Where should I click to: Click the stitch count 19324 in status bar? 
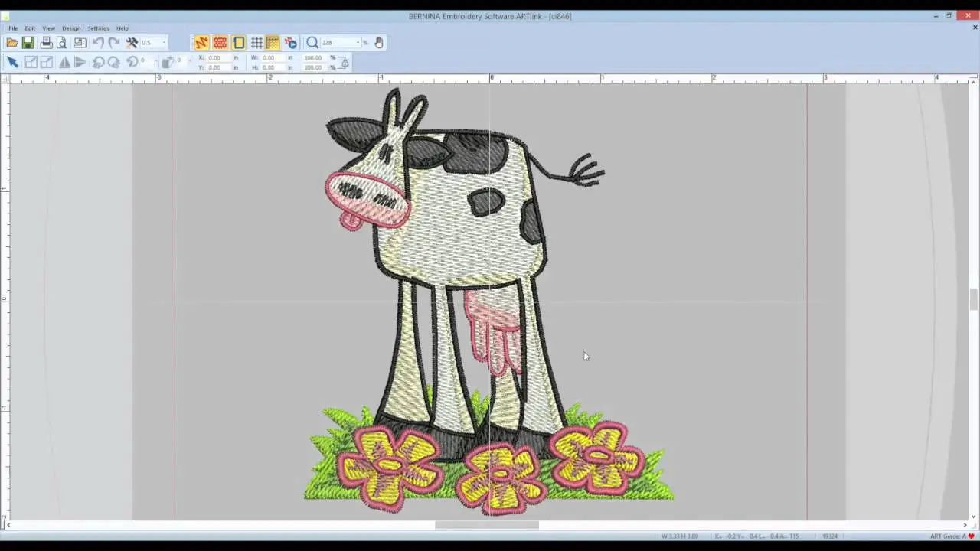(x=829, y=536)
